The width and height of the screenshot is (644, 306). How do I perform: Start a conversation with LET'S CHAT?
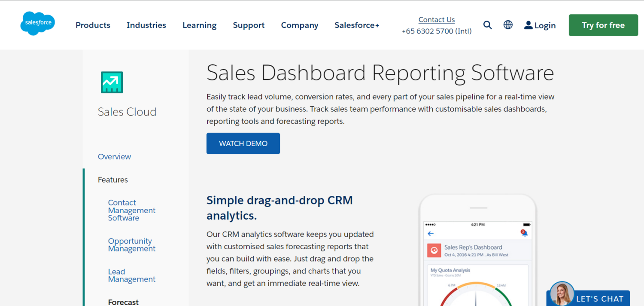[x=599, y=298]
